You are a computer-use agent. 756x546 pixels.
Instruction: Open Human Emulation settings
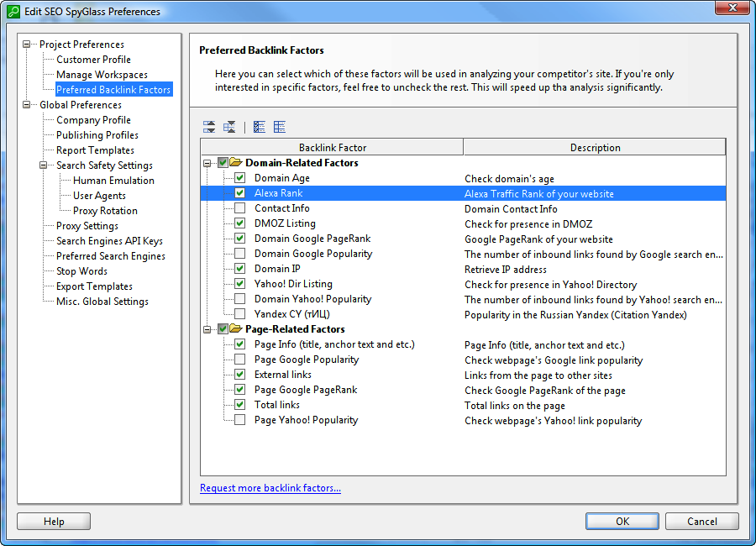click(113, 180)
